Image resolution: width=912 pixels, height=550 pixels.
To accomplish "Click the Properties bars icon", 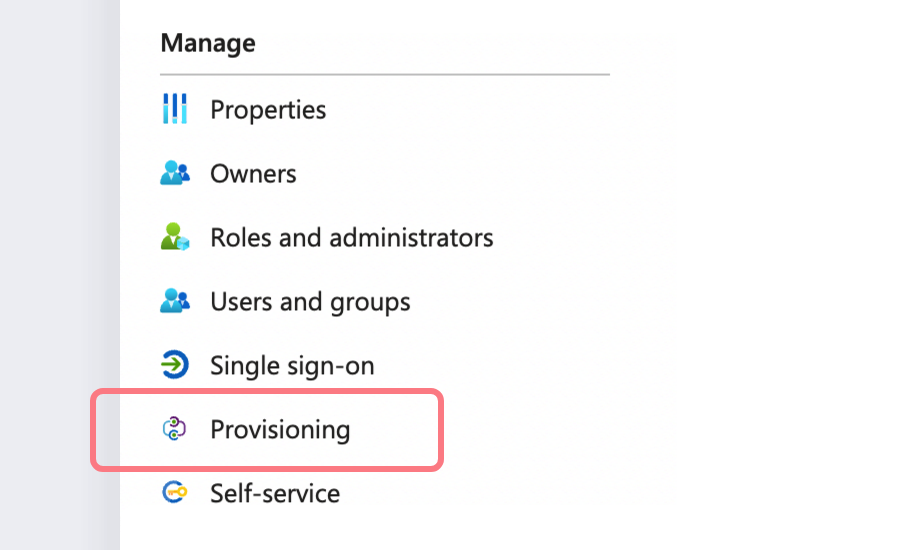I will click(x=175, y=109).
